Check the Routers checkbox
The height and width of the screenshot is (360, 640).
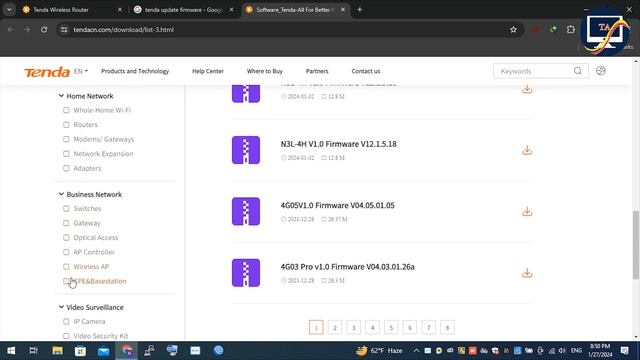66,124
